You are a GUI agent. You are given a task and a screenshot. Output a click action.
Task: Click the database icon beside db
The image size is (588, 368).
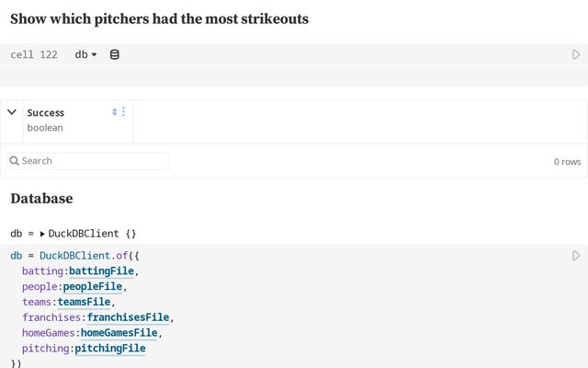click(x=115, y=54)
